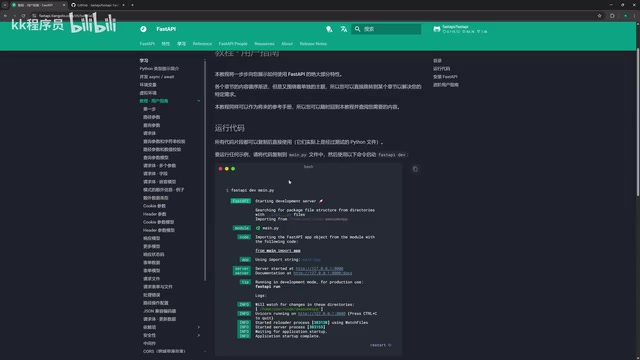Switch to the FastAPI People tab
Screen dimensions: 640x360
[233, 44]
